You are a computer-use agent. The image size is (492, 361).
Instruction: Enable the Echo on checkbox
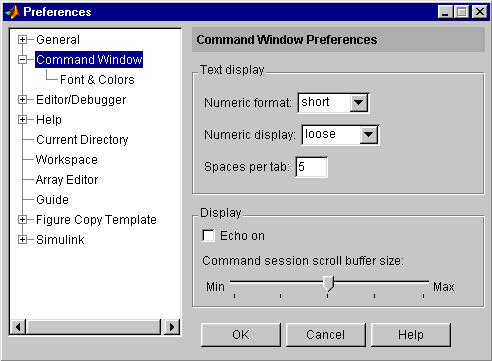coord(208,236)
